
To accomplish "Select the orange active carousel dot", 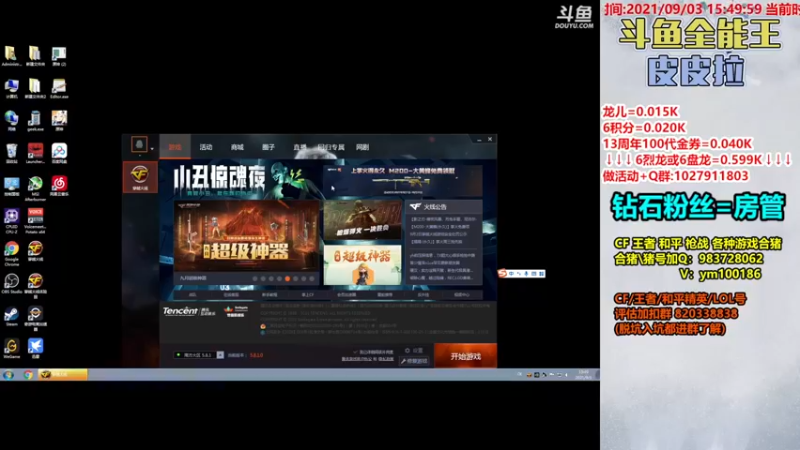I will click(288, 279).
